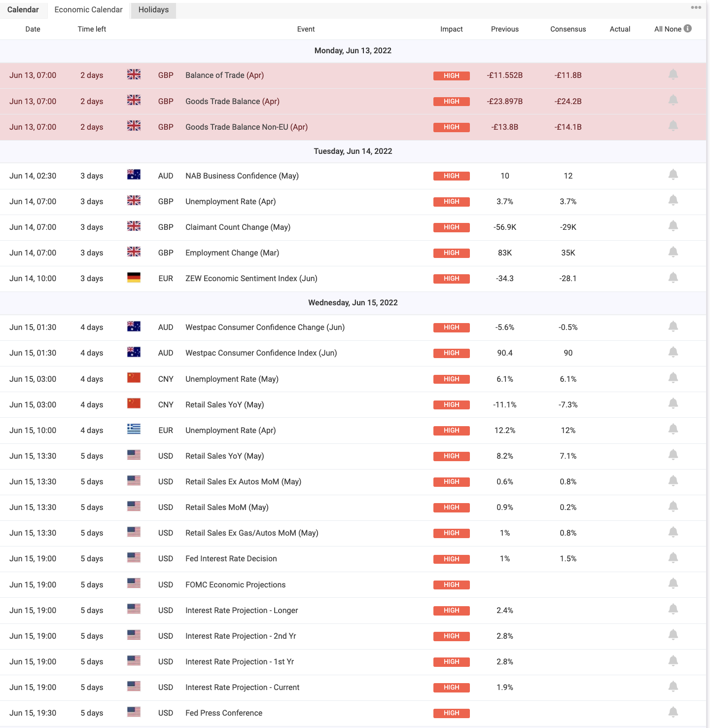Switch to the Economic Calendar tab

(x=89, y=10)
